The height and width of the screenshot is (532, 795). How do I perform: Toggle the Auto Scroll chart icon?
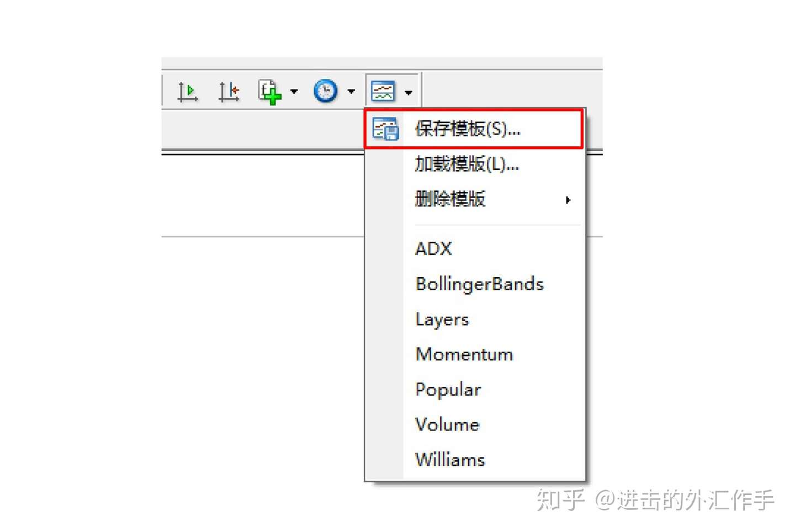[x=188, y=92]
